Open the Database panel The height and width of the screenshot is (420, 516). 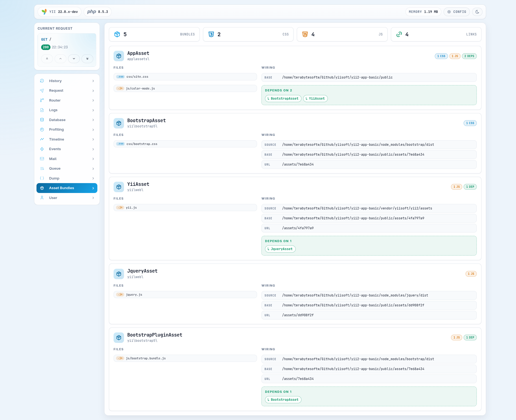[x=67, y=120]
